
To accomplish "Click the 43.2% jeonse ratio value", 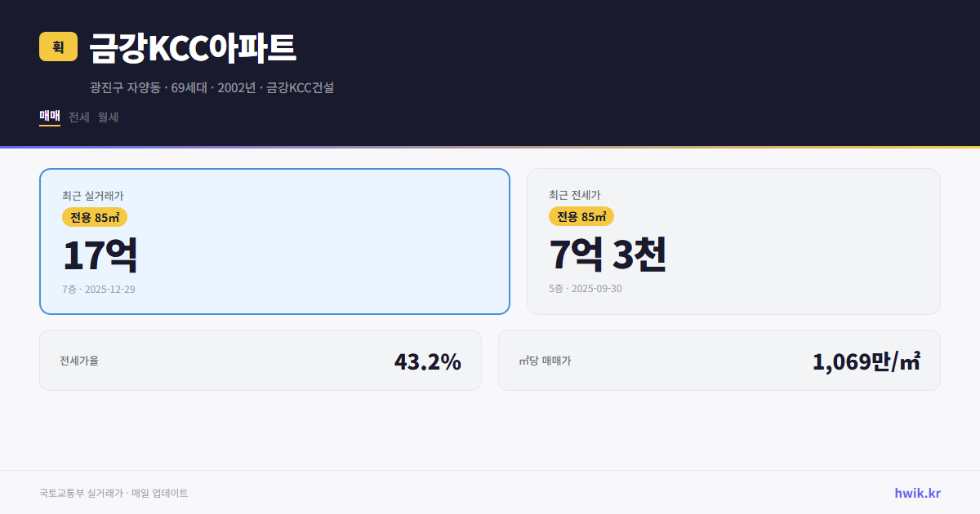I will pyautogui.click(x=428, y=360).
